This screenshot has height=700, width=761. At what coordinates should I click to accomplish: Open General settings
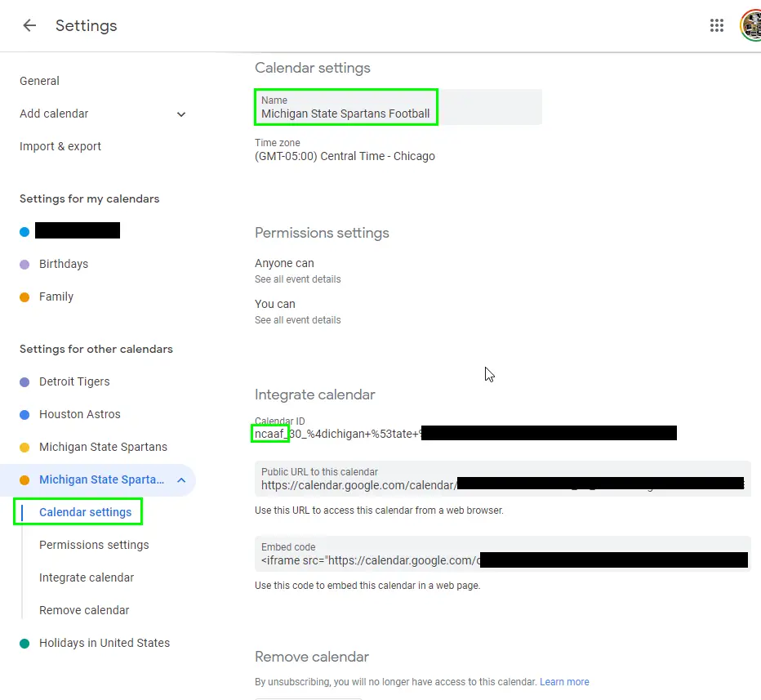(x=39, y=81)
